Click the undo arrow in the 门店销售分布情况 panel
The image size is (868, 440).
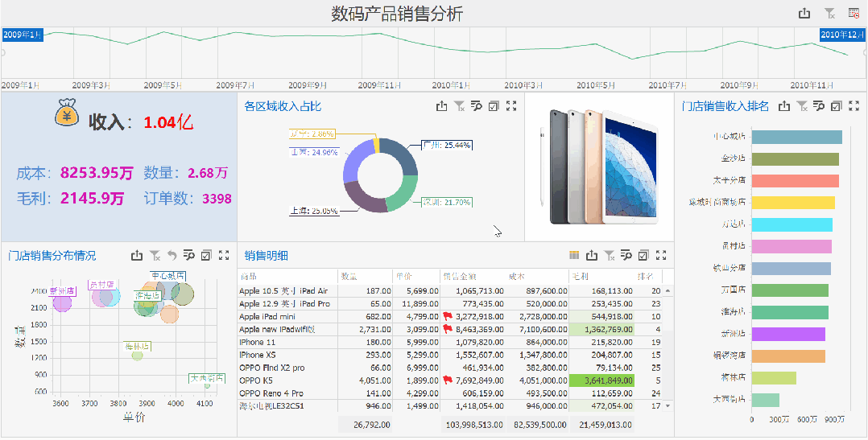tap(172, 256)
